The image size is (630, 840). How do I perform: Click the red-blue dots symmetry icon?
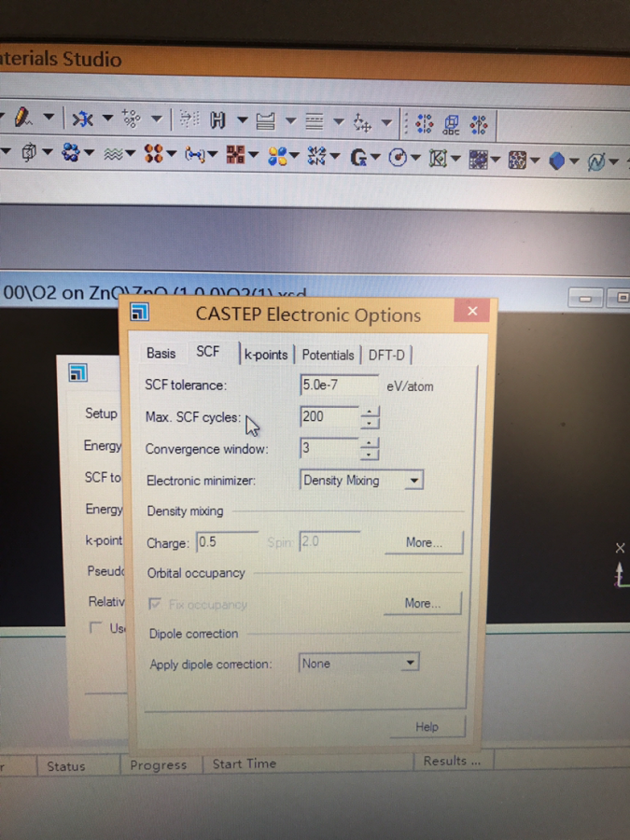coord(425,124)
